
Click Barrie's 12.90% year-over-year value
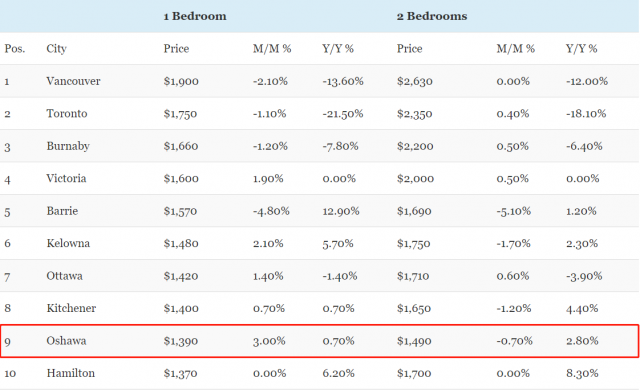[341, 211]
